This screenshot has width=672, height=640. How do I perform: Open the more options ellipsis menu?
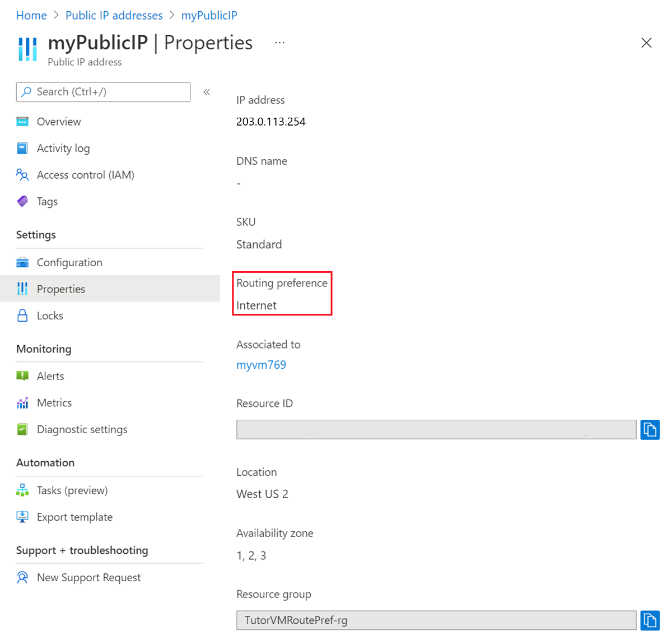279,43
